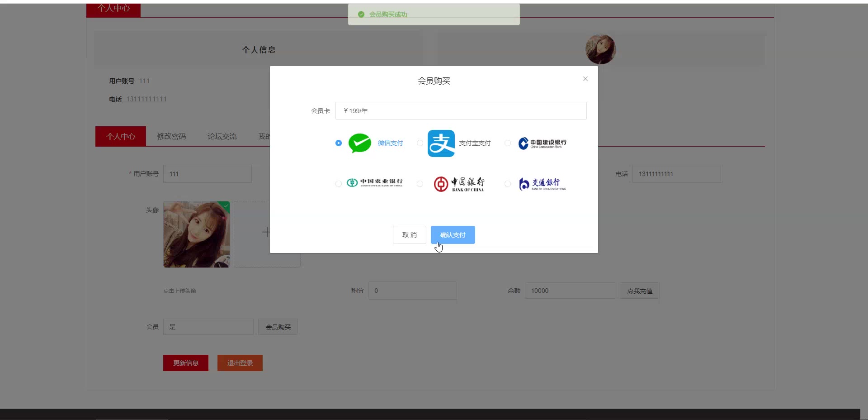
Task: Click the 会员购买成功 success notification
Action: [x=434, y=14]
